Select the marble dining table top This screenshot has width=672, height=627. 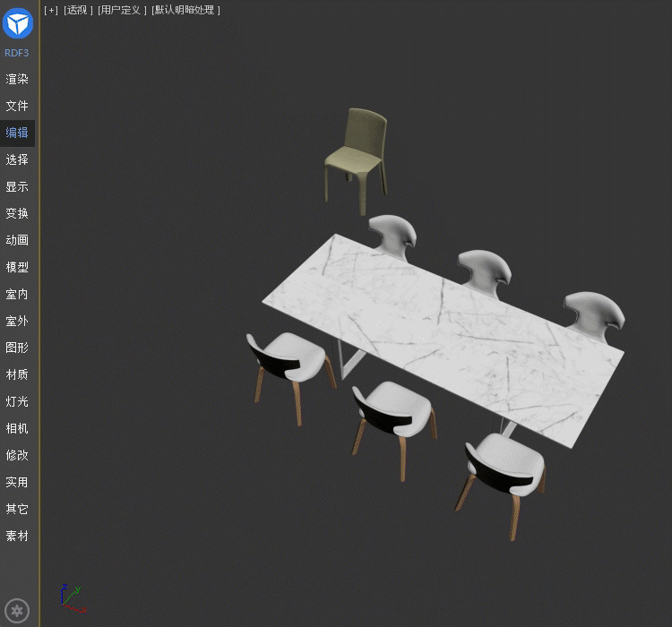click(x=444, y=339)
